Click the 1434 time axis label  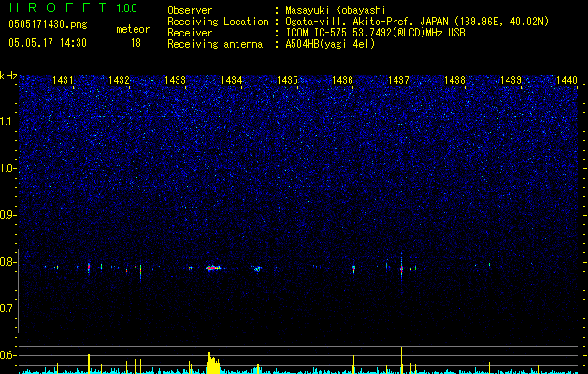[x=232, y=80]
